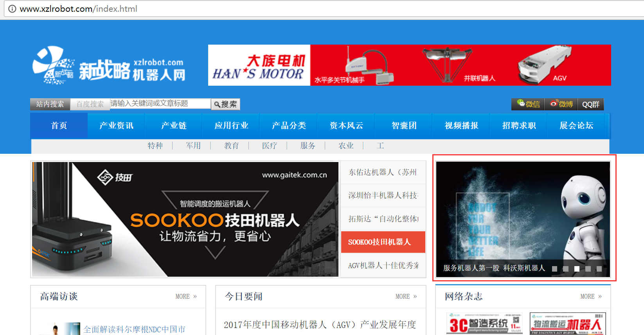Viewport: 644px width, 335px height.
Task: Open the 视频播报 menu item
Action: click(461, 126)
